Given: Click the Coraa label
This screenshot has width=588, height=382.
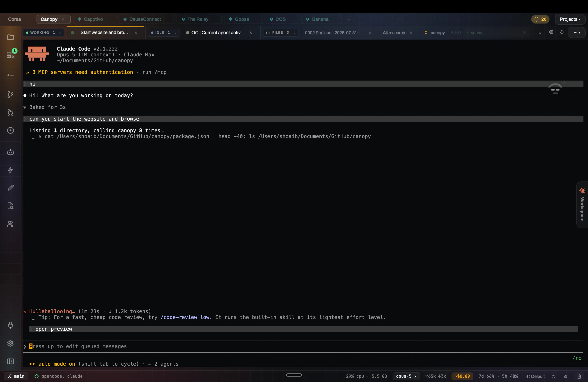Looking at the screenshot, I should pos(15,19).
